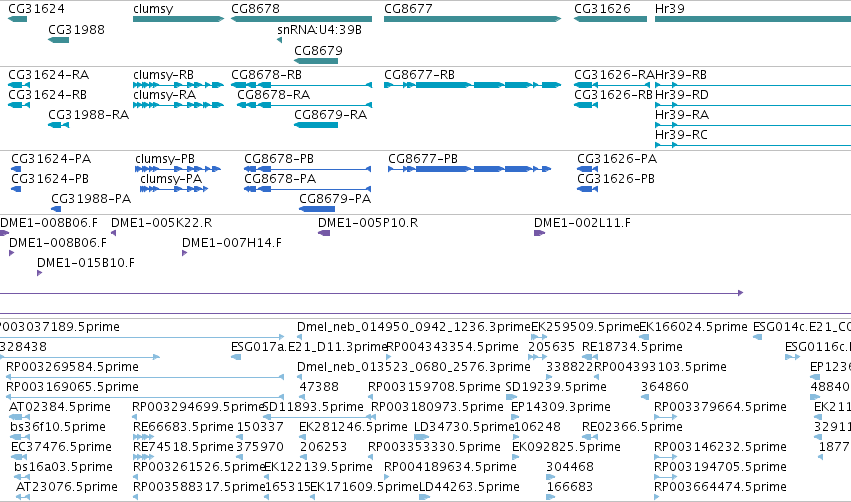Viewport: 851px width, 502px height.
Task: Select the CG31626 gene label
Action: [x=602, y=9]
